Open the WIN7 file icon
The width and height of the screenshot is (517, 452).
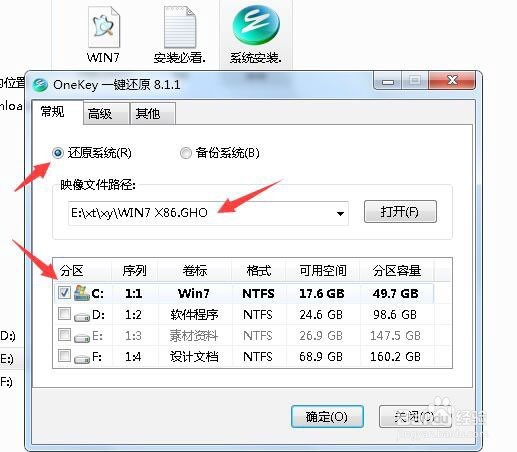(x=104, y=28)
